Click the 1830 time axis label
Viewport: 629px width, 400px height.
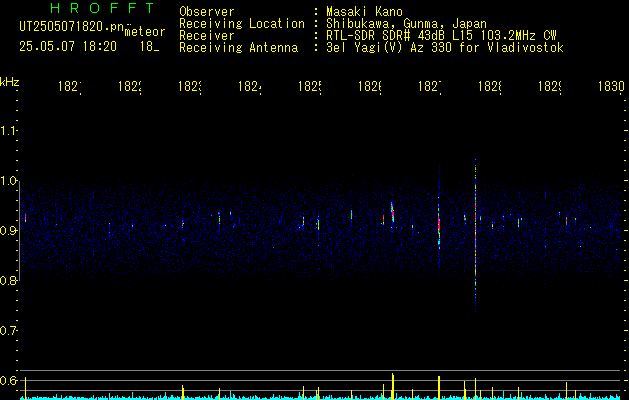pos(611,86)
